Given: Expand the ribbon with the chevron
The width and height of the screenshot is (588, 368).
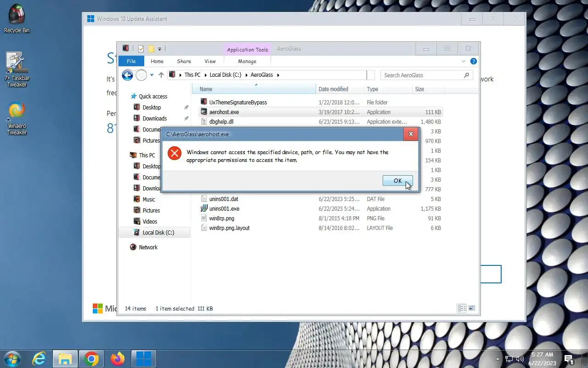Looking at the screenshot, I should pos(464,61).
